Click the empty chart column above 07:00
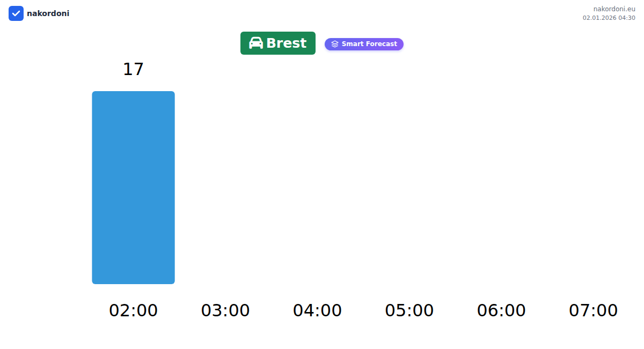This screenshot has width=644, height=349. pyautogui.click(x=593, y=188)
